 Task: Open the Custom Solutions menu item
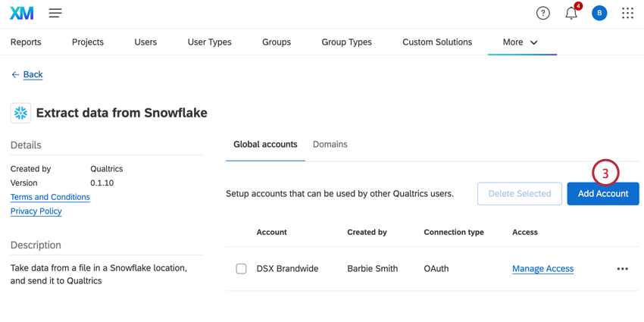437,42
